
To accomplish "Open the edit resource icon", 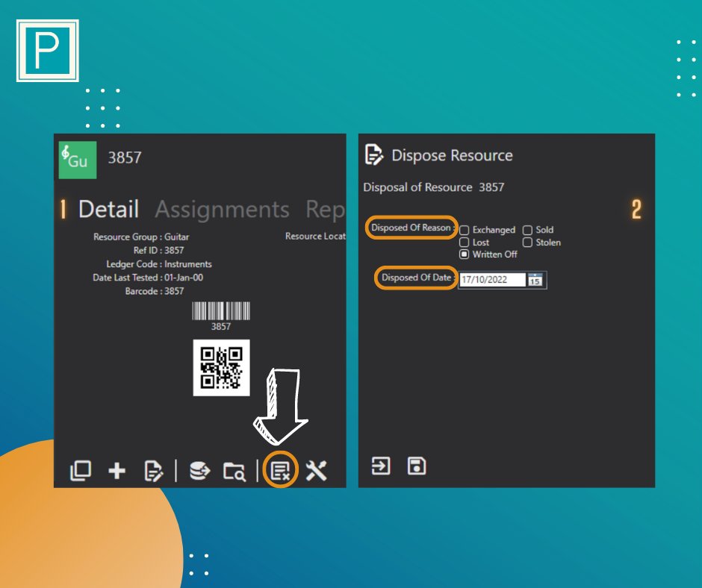I will pyautogui.click(x=154, y=471).
